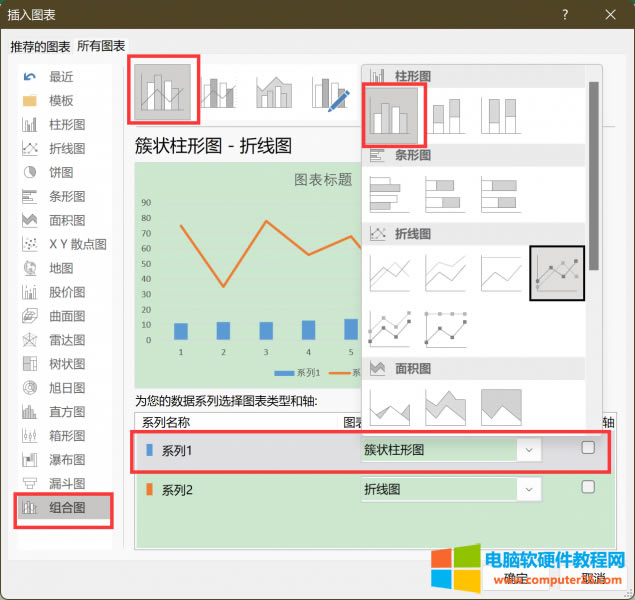Switch to the 所有图表 tab
The width and height of the screenshot is (635, 600).
tap(101, 46)
